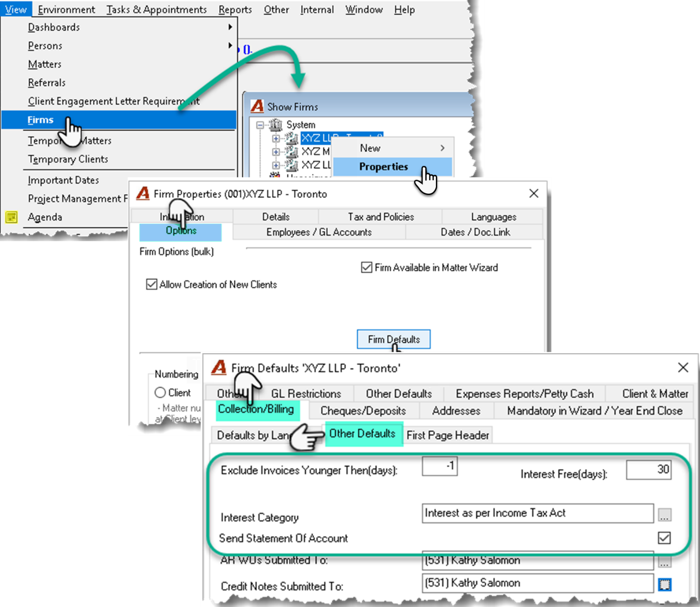The image size is (700, 607).
Task: Open the browse button for Credit Notes Submitted To
Action: pyautogui.click(x=665, y=585)
